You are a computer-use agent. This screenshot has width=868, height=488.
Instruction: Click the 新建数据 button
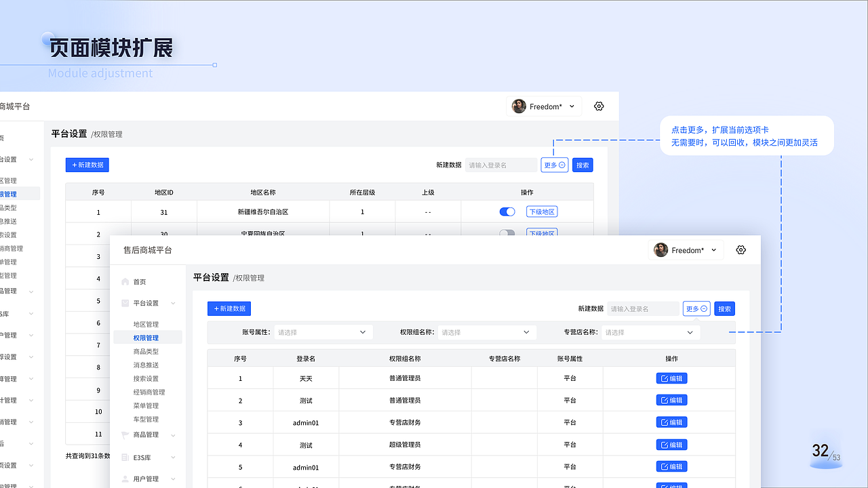(229, 308)
